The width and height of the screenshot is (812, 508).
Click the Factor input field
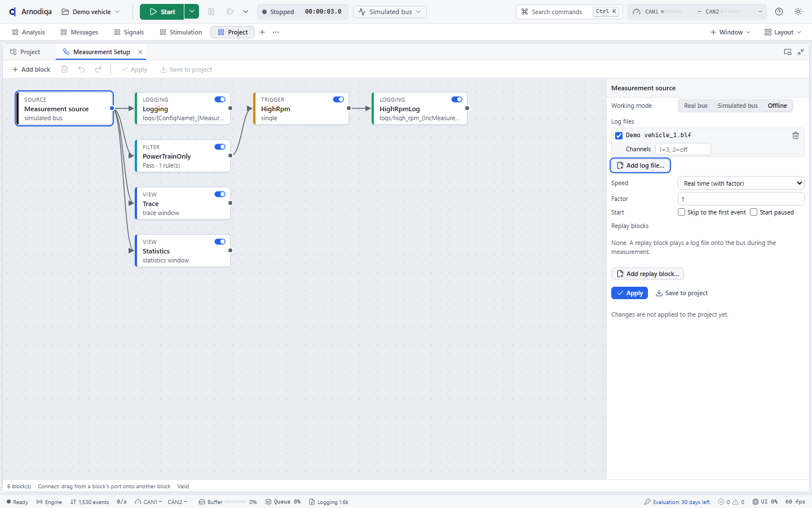coord(741,199)
